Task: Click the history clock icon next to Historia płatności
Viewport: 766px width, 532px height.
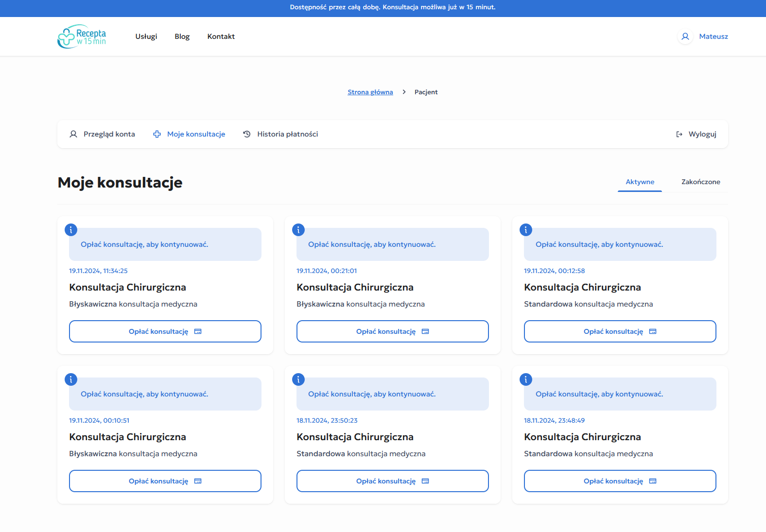Action: 247,134
